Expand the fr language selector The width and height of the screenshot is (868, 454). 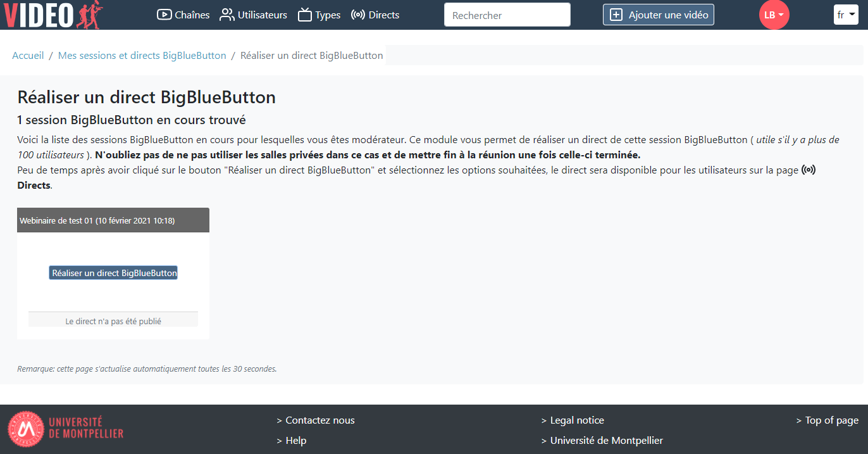(x=845, y=15)
